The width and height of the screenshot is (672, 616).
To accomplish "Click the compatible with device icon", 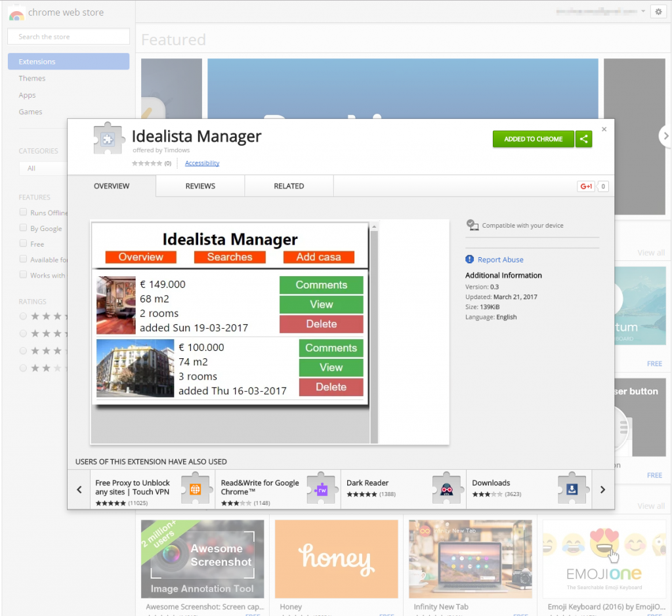I will (472, 225).
